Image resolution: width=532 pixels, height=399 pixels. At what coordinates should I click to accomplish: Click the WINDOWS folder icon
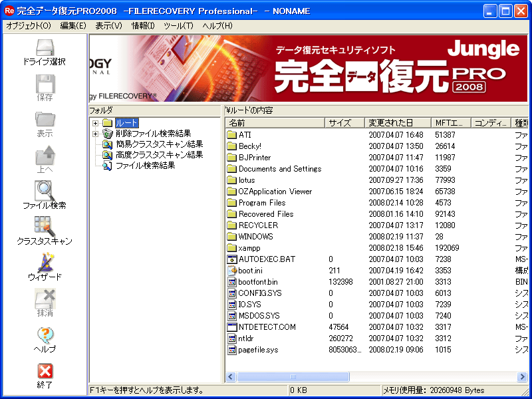click(231, 237)
